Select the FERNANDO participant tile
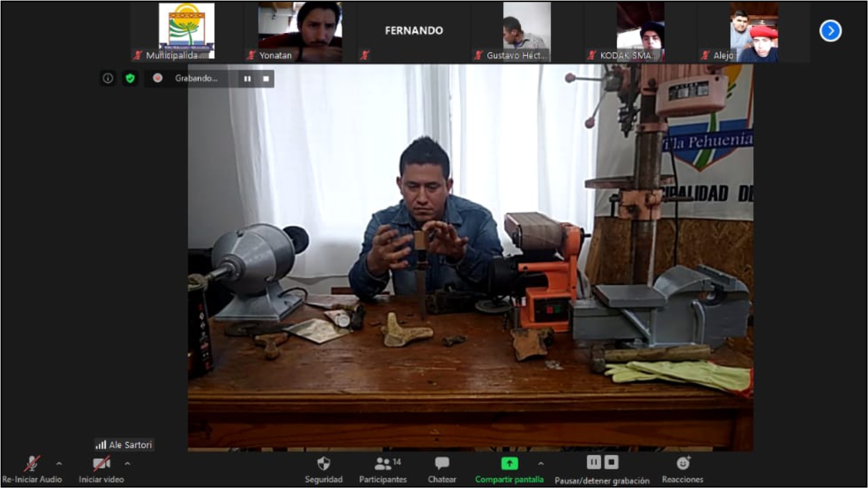The width and height of the screenshot is (868, 488). pos(413,30)
